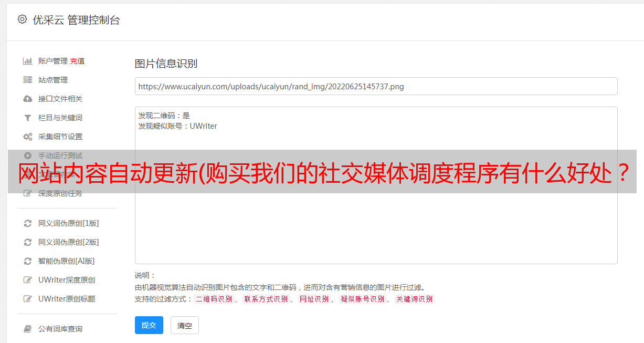Clear the form using 清空 button
This screenshot has width=644, height=343.
click(185, 326)
